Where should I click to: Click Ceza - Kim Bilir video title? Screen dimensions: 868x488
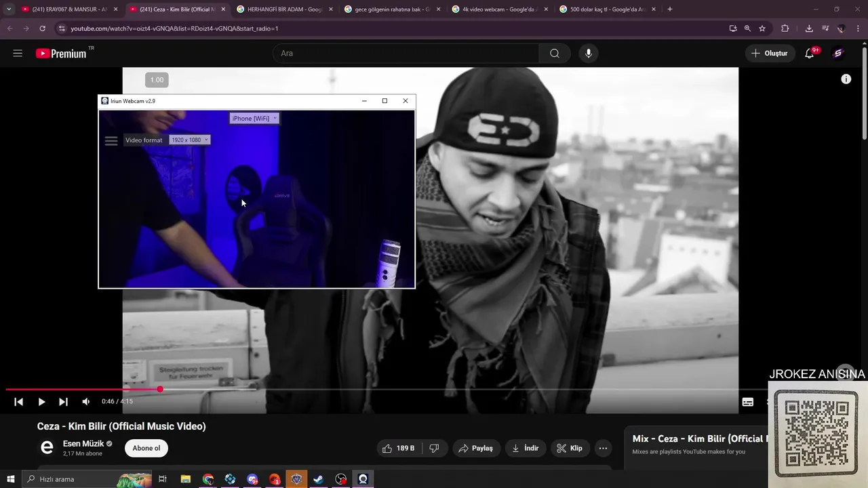[121, 426]
